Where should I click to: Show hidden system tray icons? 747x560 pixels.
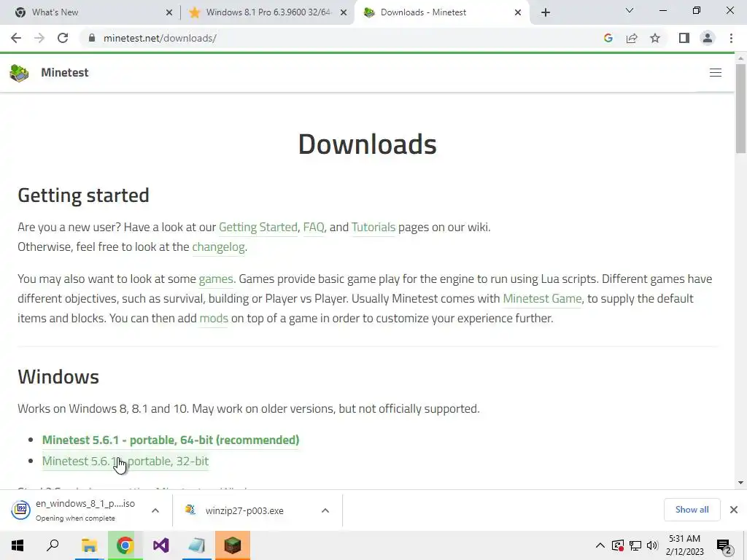[x=600, y=545]
